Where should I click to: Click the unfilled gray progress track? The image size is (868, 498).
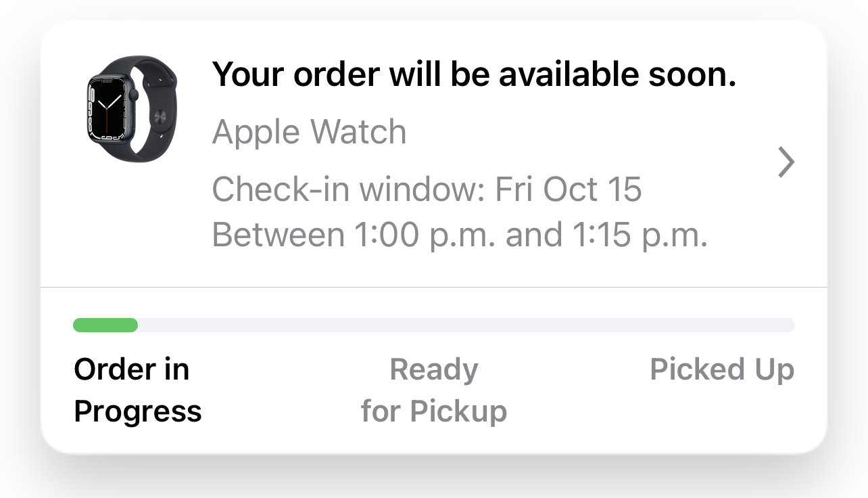click(466, 325)
